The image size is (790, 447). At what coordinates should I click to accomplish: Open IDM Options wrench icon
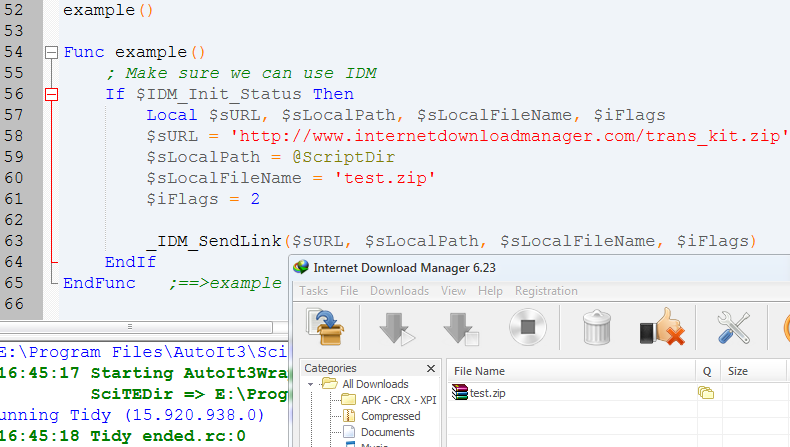point(734,327)
